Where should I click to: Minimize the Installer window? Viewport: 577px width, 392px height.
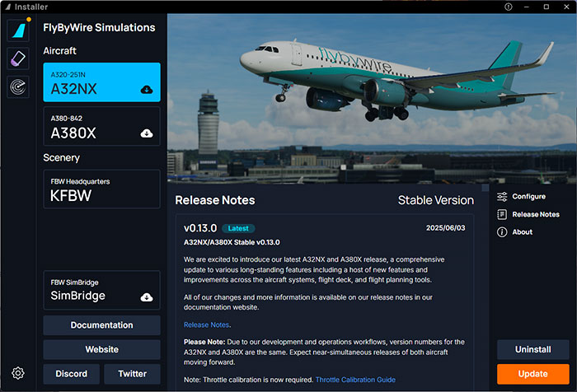pos(527,7)
